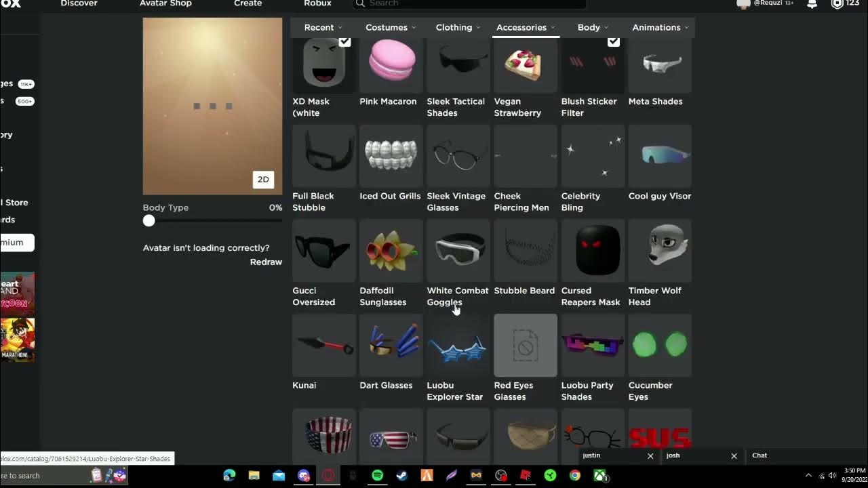Expand the Recent dropdown tab
Image resolution: width=868 pixels, height=488 pixels.
tap(323, 27)
